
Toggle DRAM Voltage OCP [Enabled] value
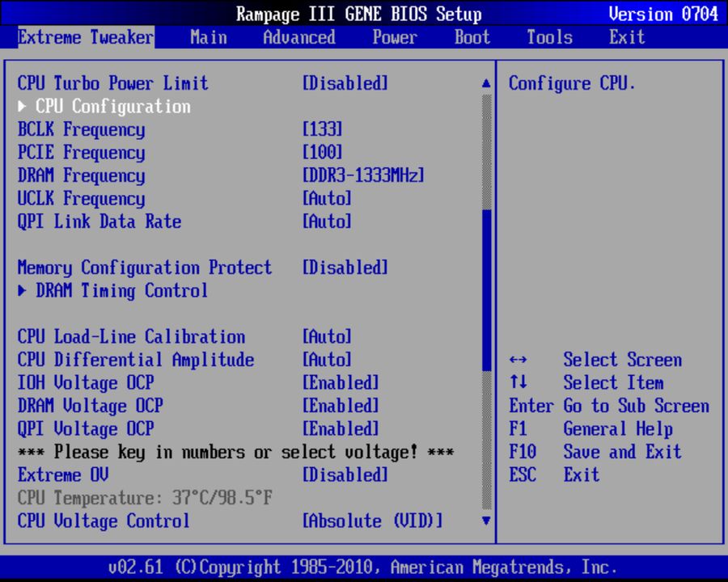[341, 406]
